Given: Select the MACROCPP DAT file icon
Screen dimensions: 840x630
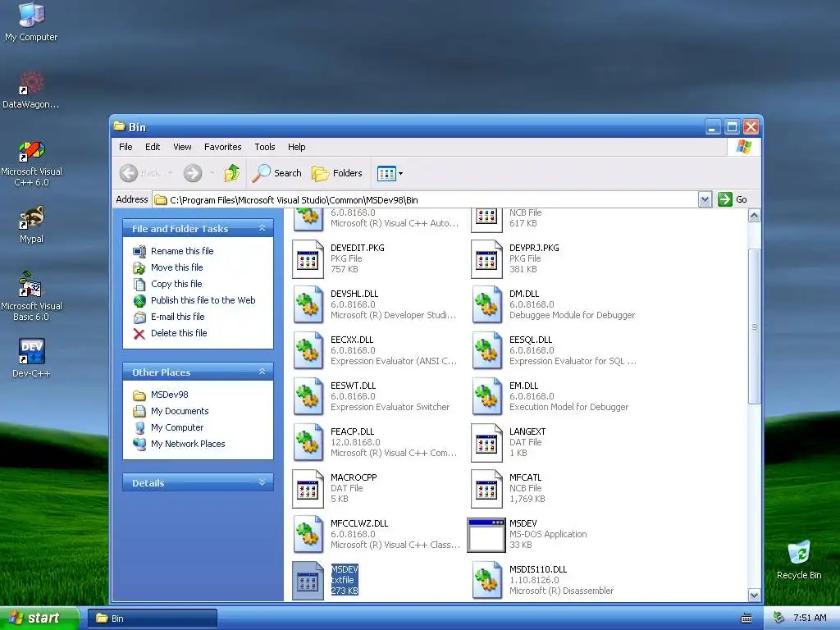Looking at the screenshot, I should click(x=308, y=489).
